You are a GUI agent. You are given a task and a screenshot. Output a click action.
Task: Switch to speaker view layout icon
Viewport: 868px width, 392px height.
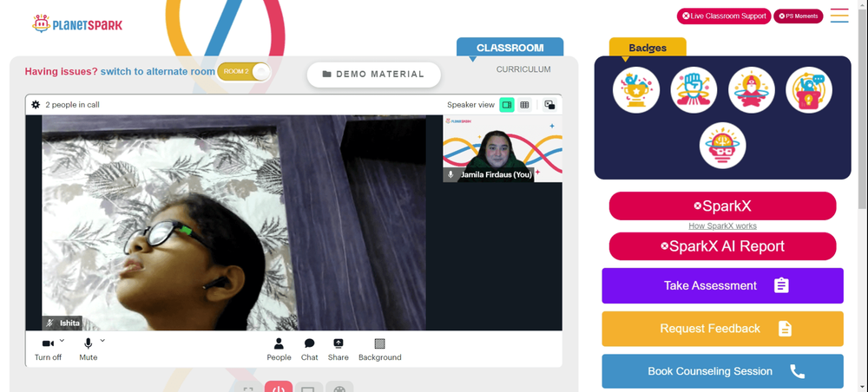(507, 104)
